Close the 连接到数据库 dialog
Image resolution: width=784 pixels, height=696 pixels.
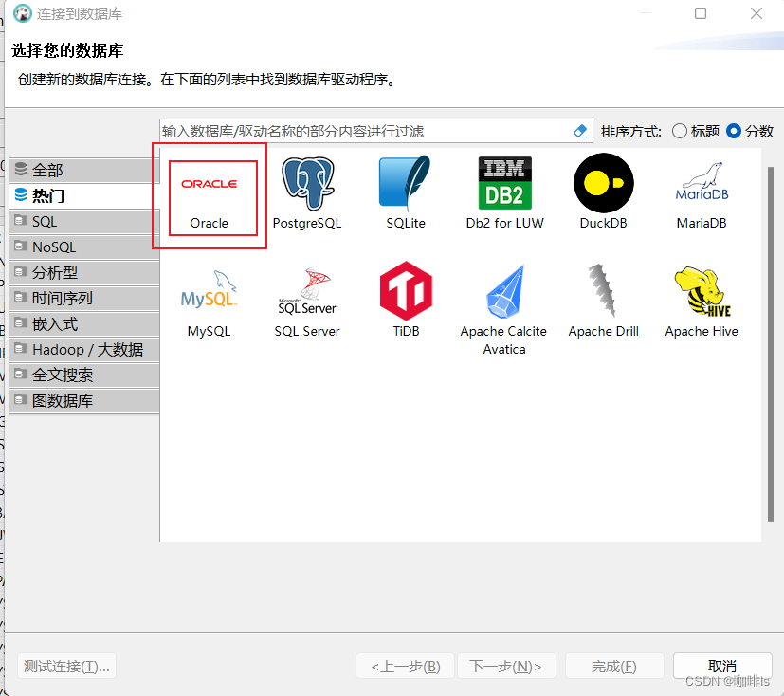pos(757,13)
